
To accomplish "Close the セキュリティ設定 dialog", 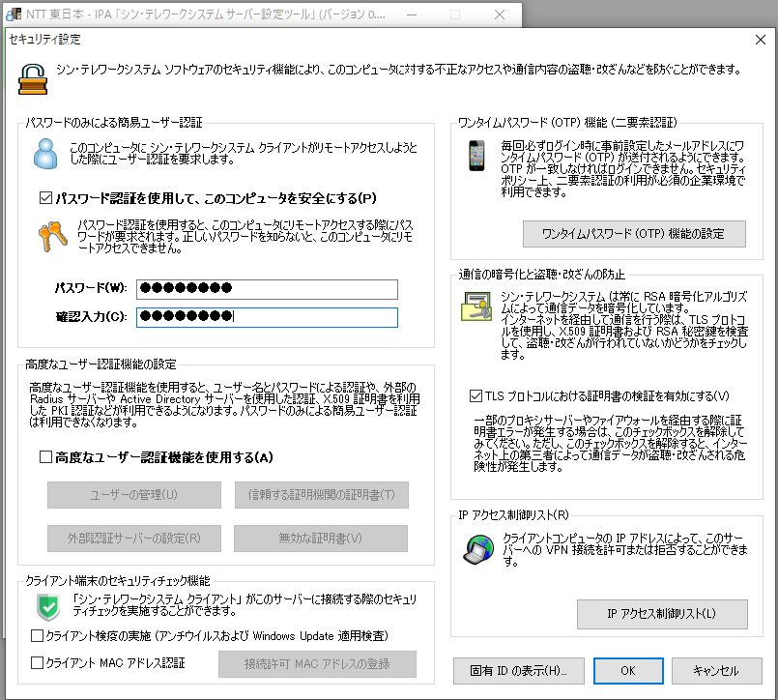I will pyautogui.click(x=761, y=40).
